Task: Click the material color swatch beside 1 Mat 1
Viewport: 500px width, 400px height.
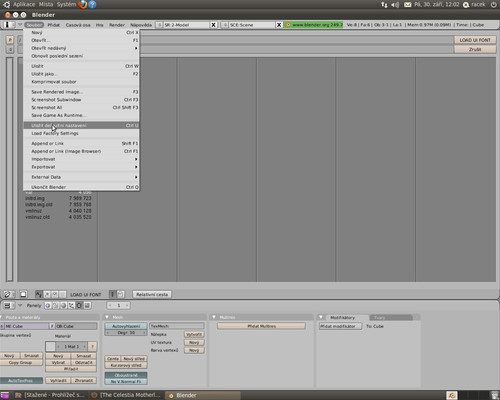Action: [x=50, y=346]
